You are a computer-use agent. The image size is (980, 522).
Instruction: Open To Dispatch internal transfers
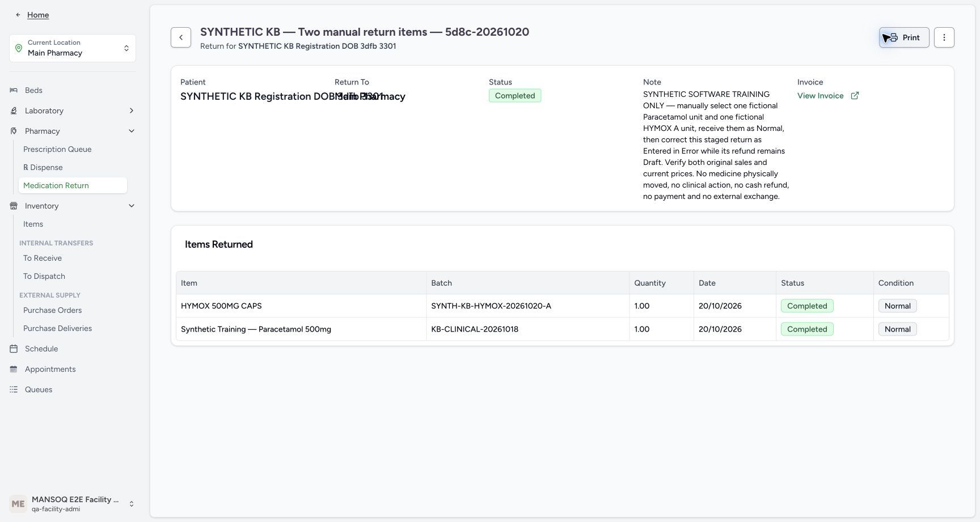point(44,276)
